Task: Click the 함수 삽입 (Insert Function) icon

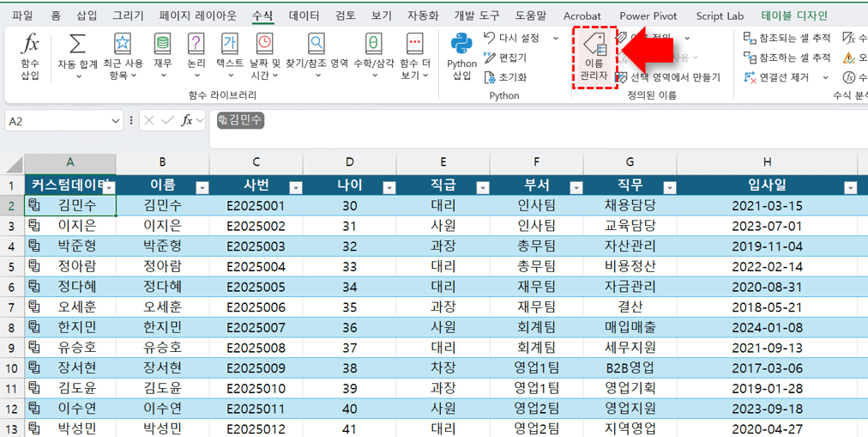Action: tap(30, 45)
